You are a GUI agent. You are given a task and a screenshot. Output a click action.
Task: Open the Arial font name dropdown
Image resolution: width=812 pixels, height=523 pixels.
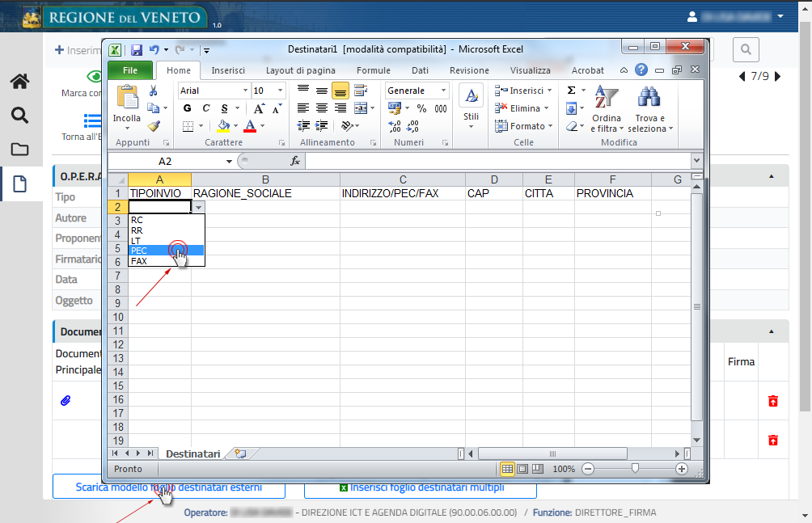pos(246,91)
